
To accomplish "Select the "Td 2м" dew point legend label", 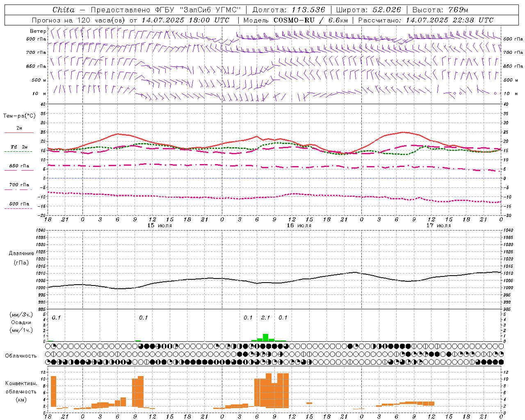I will (x=19, y=147).
